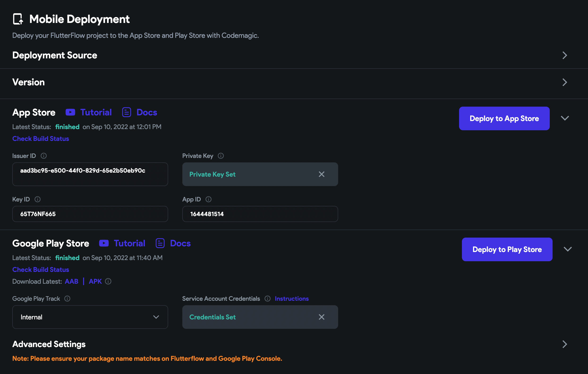Image resolution: width=588 pixels, height=374 pixels.
Task: Remove the Service Account Credentials Set
Action: point(322,317)
